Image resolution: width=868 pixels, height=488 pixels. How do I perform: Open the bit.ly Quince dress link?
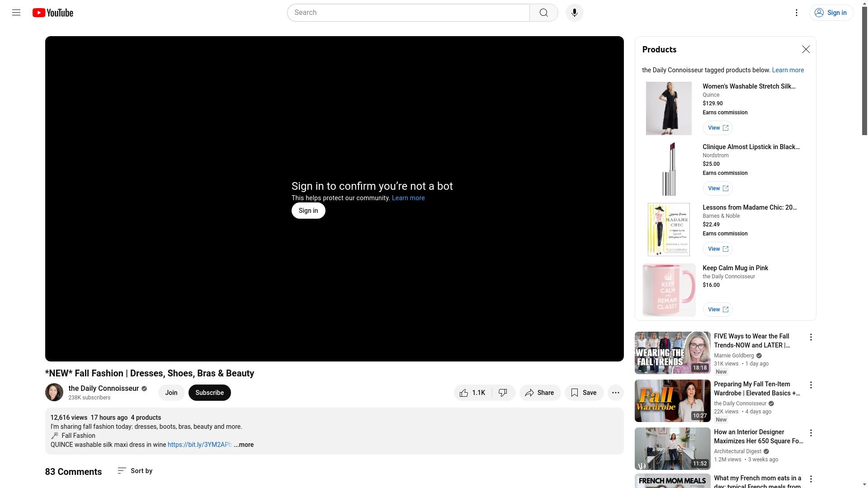199,445
